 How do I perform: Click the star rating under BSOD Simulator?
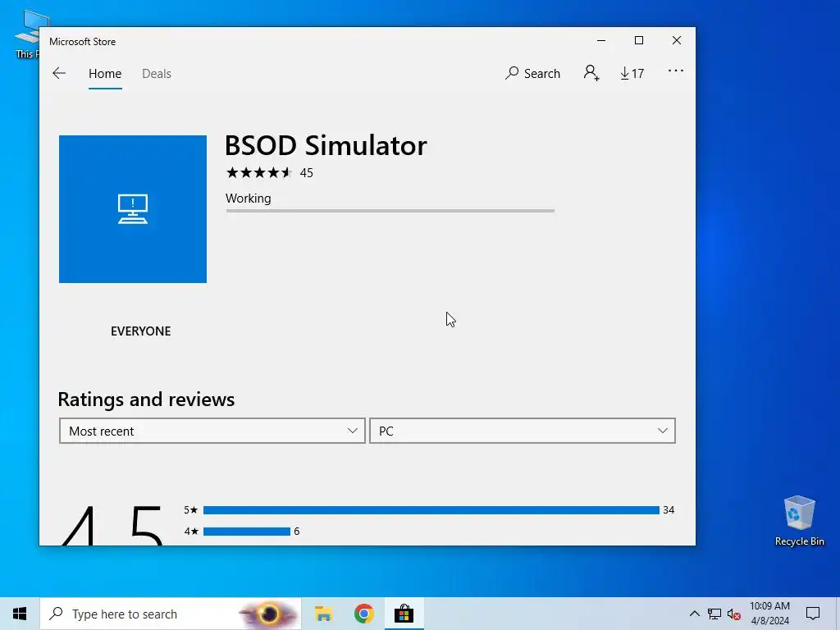coord(258,172)
